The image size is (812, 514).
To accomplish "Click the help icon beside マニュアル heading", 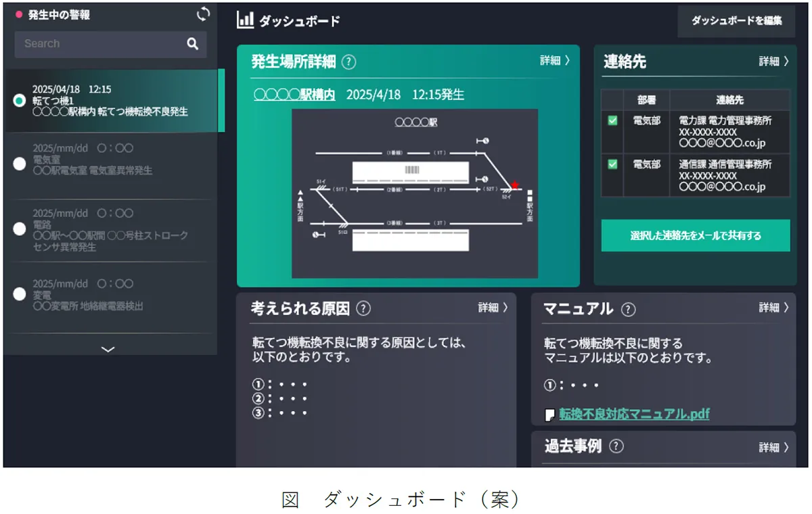I will pos(629,310).
